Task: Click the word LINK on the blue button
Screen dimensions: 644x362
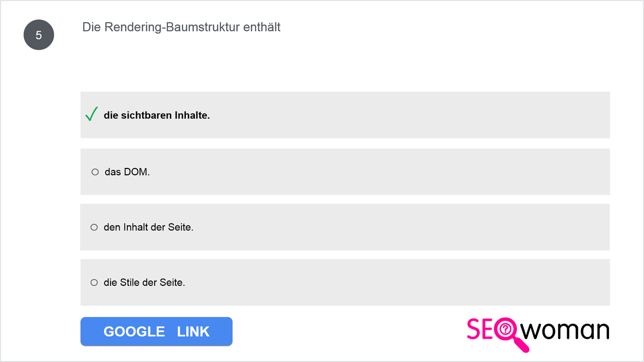Action: coord(193,331)
